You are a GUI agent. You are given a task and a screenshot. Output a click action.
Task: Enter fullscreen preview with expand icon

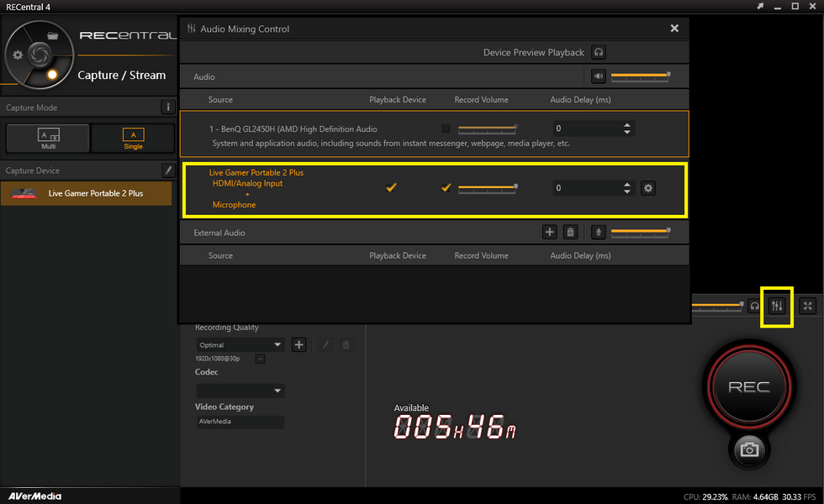point(808,306)
